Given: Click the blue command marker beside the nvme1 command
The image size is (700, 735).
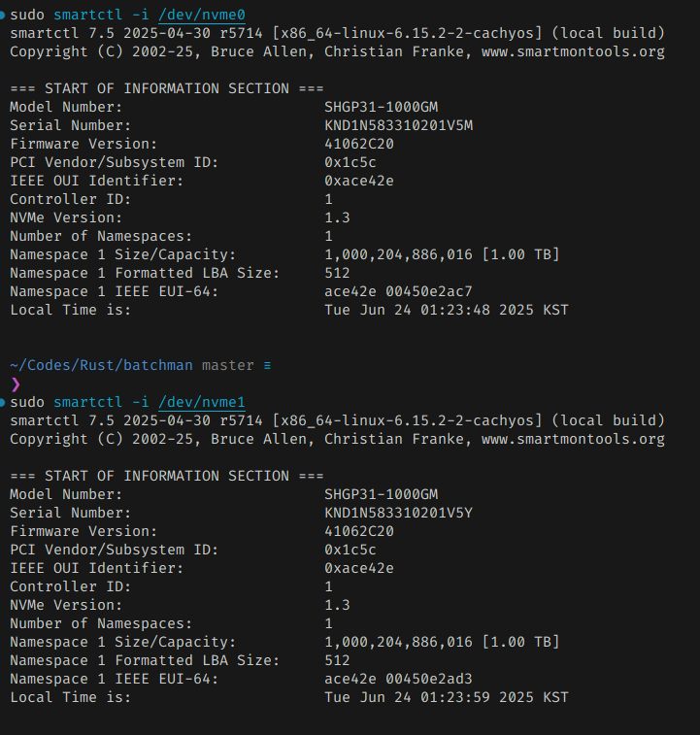Looking at the screenshot, I should pyautogui.click(x=3, y=402).
